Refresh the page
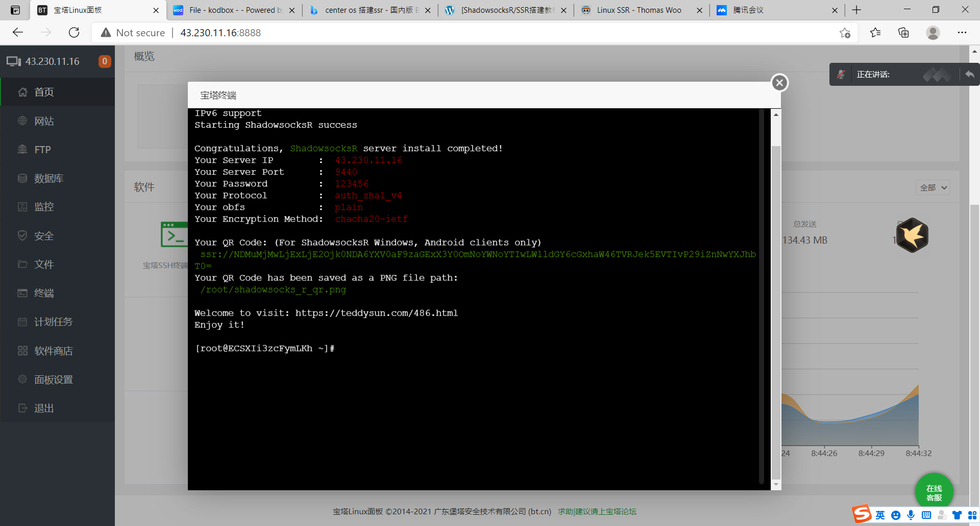This screenshot has height=526, width=980. tap(74, 33)
